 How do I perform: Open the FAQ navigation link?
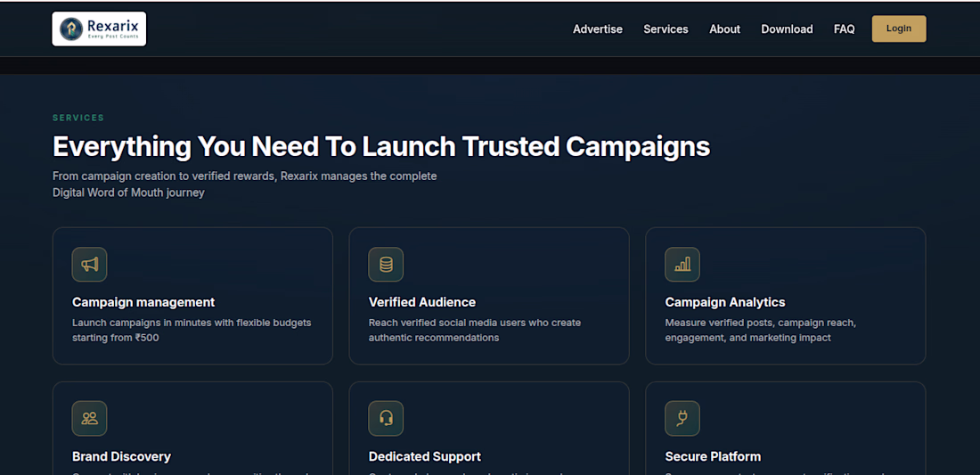(844, 29)
